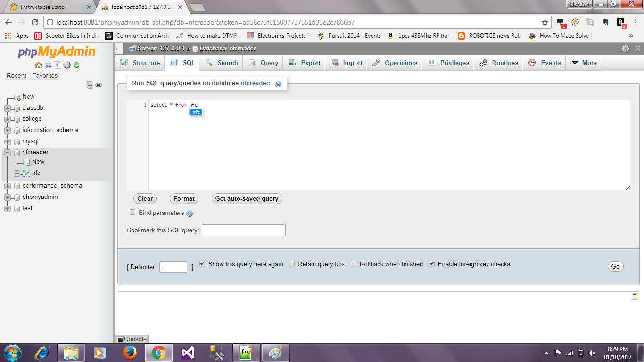Image resolution: width=644 pixels, height=362 pixels.
Task: Click the Delimiter input field
Action: [x=173, y=267]
